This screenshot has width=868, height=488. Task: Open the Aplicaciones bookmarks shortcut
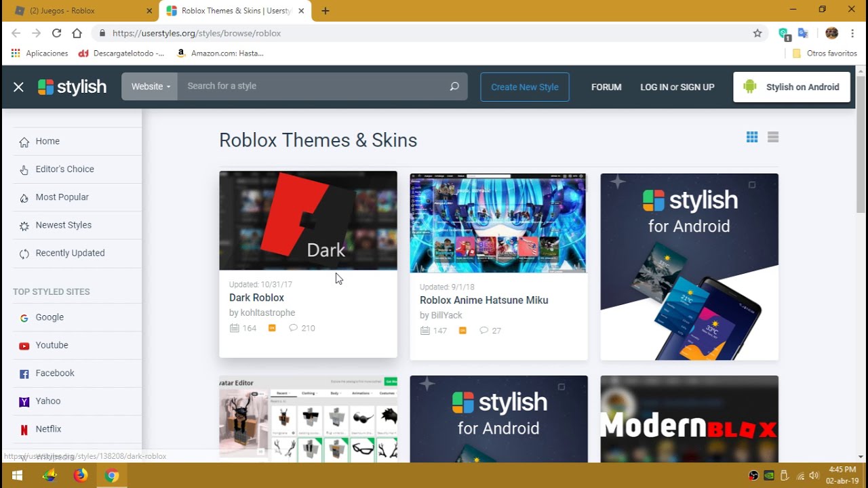[40, 53]
